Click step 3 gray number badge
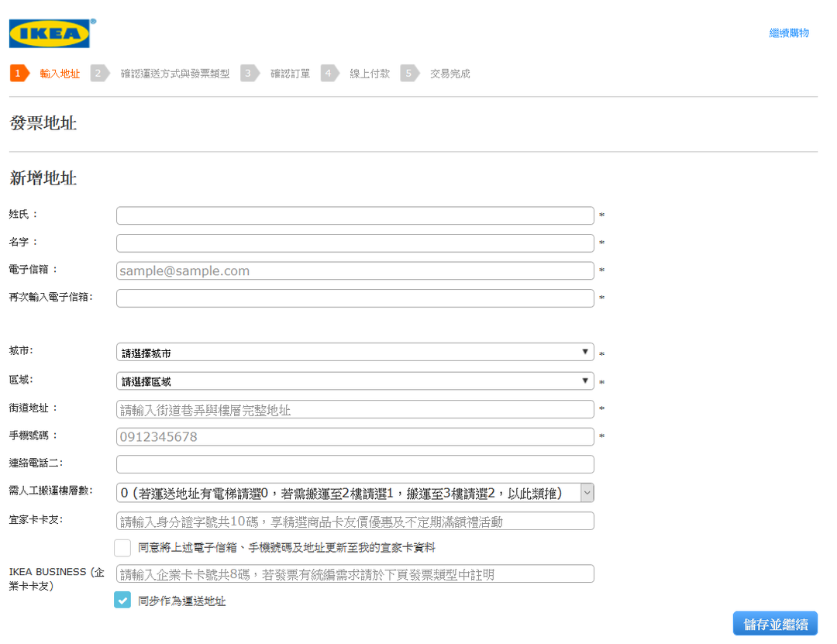The height and width of the screenshot is (644, 837). click(250, 73)
